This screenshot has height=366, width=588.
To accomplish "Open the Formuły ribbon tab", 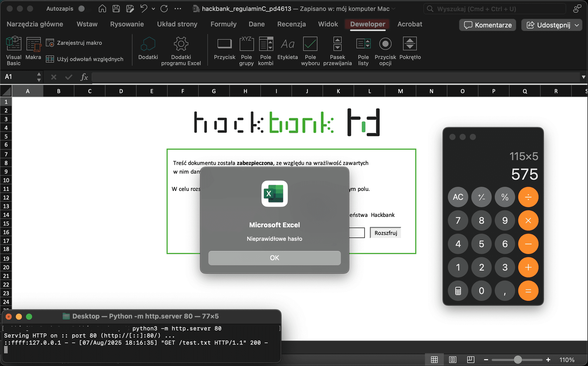I will tap(223, 24).
